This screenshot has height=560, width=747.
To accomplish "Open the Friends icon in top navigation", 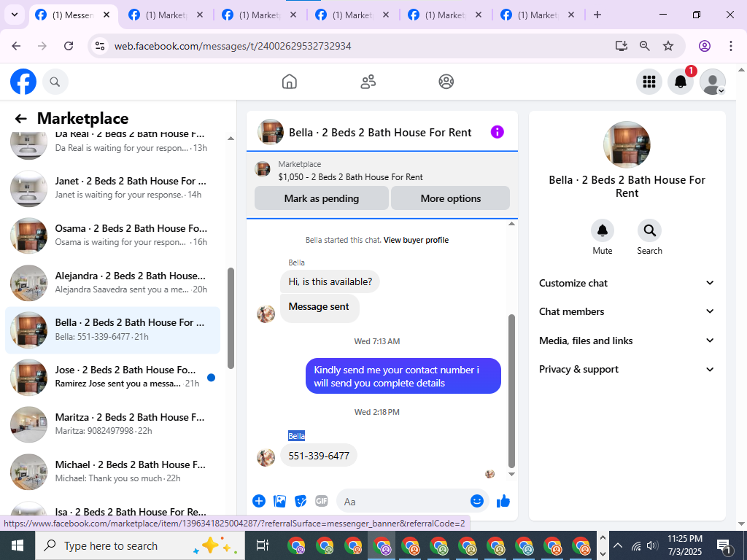I will [368, 82].
